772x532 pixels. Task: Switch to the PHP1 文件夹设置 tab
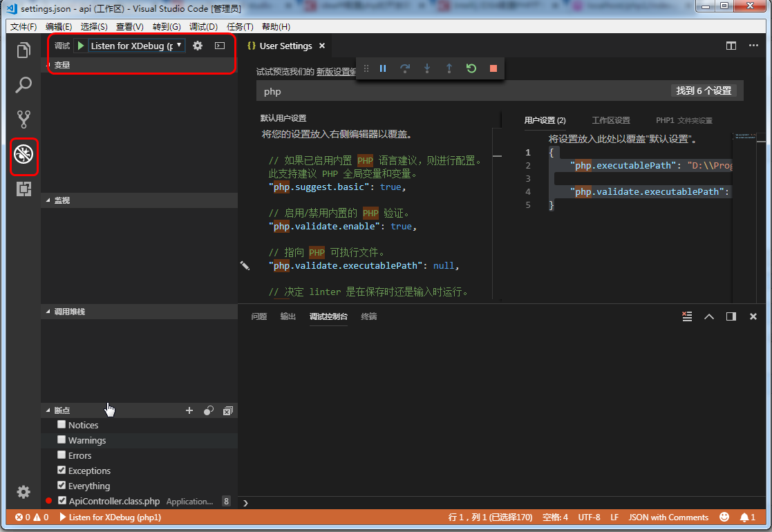[x=684, y=121]
